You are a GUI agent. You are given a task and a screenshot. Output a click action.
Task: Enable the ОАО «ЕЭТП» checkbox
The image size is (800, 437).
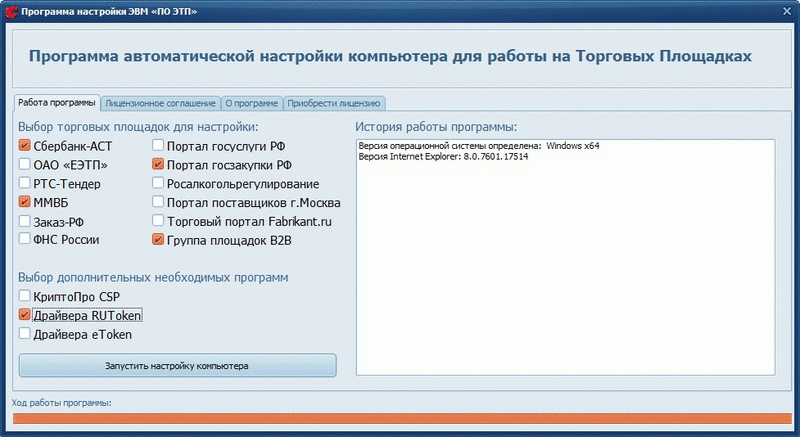[24, 164]
